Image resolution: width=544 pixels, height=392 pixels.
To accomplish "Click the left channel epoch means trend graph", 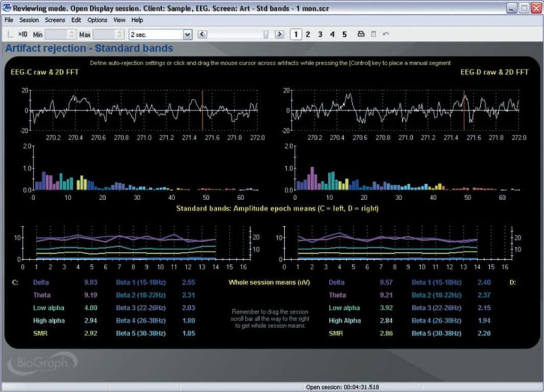I will (x=137, y=243).
